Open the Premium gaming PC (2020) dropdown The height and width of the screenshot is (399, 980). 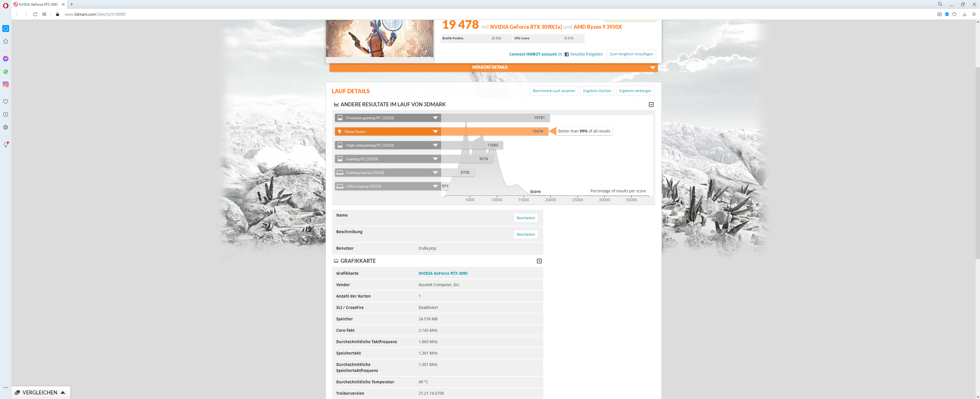[x=435, y=118]
